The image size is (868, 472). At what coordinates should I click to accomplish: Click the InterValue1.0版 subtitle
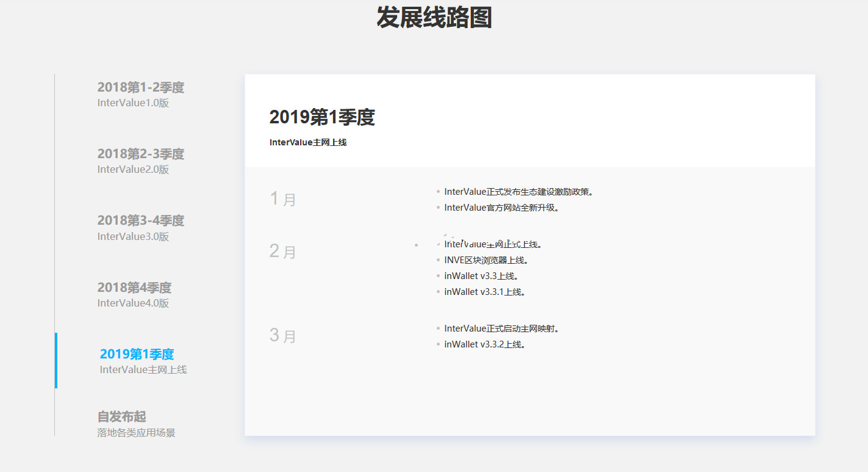pyautogui.click(x=133, y=103)
